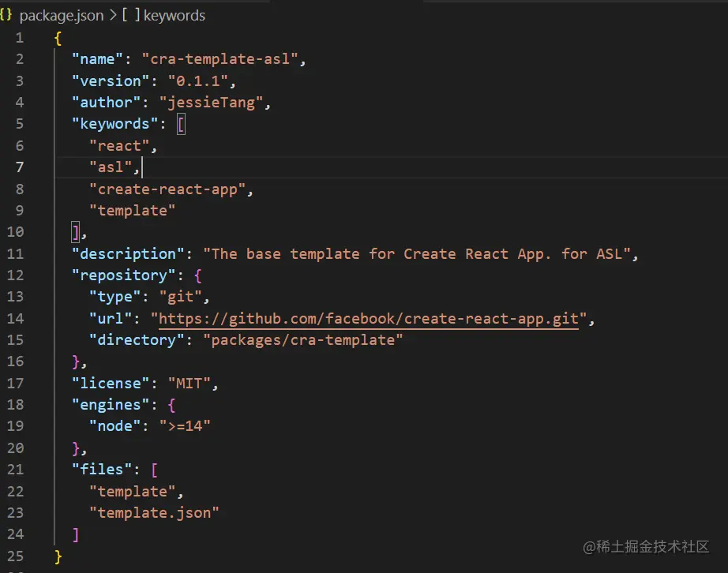Screen dimensions: 728x573
Task: Click the "packages/cra-template" value
Action: (x=302, y=340)
